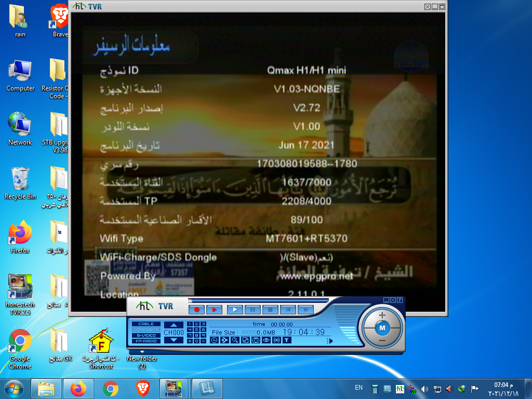Screen dimensions: 532x399
Task: Open help with the question mark button
Action: click(400, 300)
